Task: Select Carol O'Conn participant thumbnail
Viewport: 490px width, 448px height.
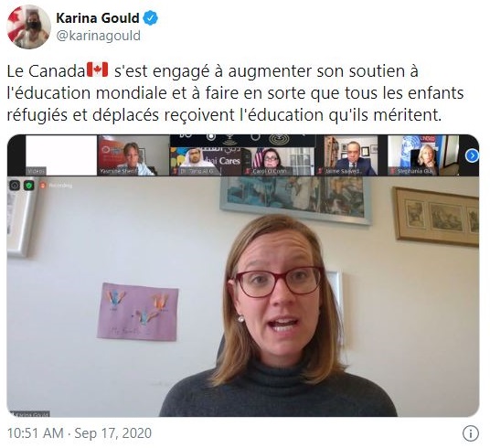Action: [280, 161]
